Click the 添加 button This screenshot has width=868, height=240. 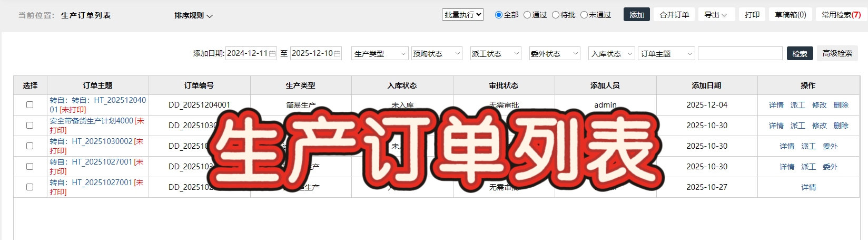coord(637,15)
